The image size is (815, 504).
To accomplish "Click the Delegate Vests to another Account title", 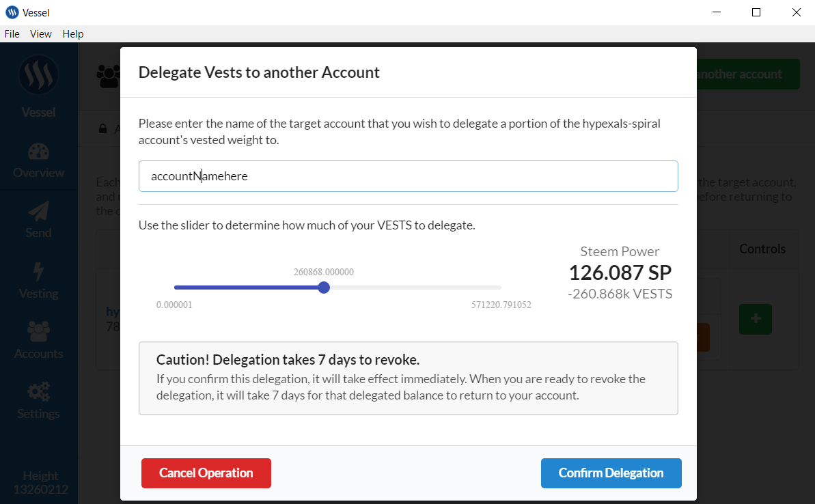I will [259, 72].
